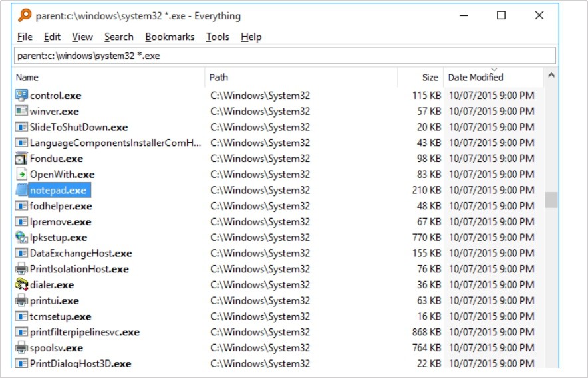588x378 pixels.
Task: Click the path cell of dialer.exe row
Action: coord(260,285)
